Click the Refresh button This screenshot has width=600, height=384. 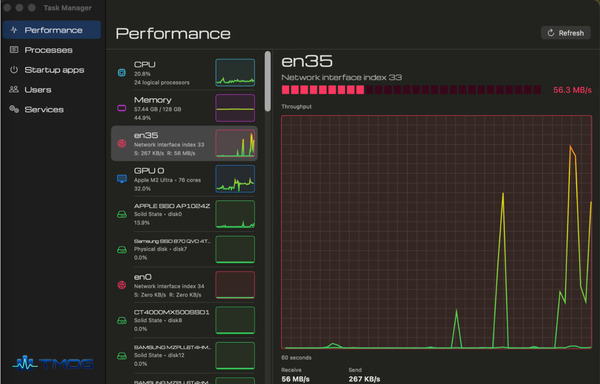pos(566,33)
